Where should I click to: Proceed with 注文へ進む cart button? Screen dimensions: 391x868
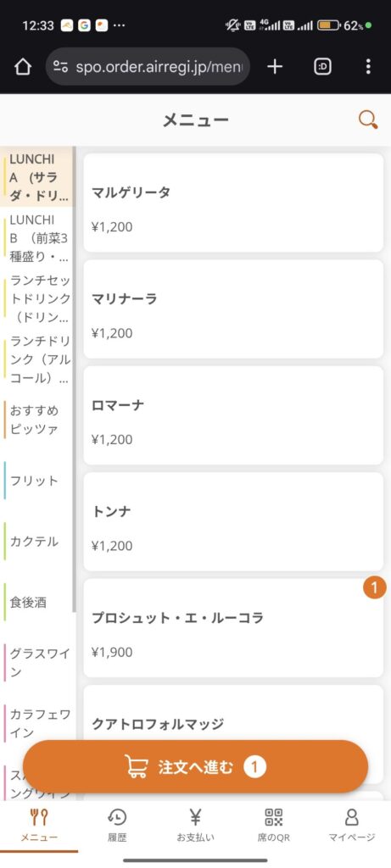195,767
